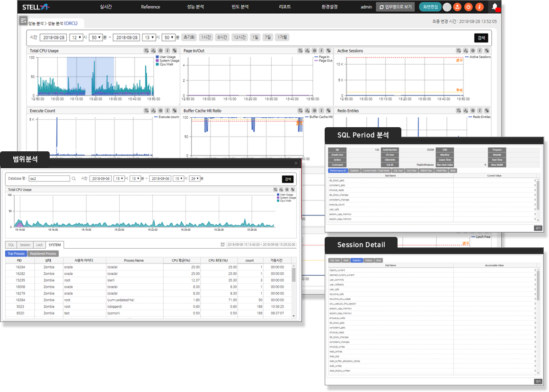Click the main 검색 search button
This screenshot has height=392, width=549.
(481, 38)
